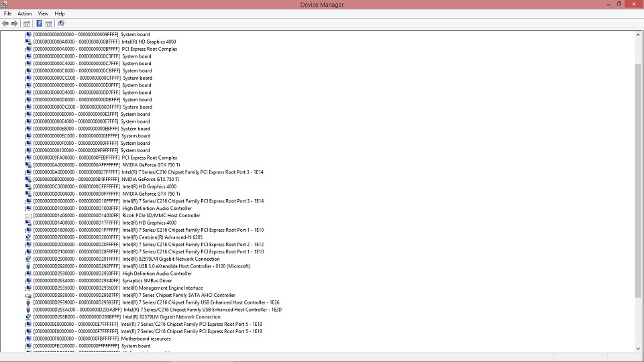Select System board row at 000C4000 - 000C7FFF
644x362 pixels.
coord(92,64)
